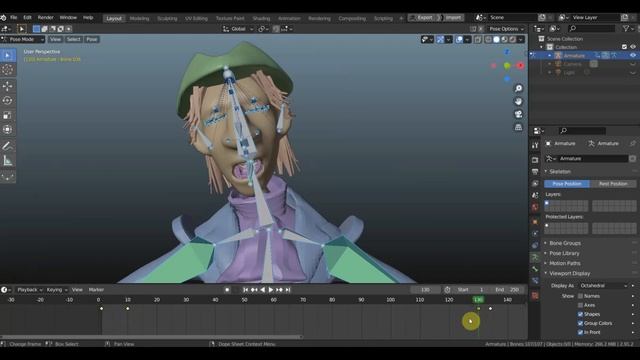Open the Render menu
This screenshot has width=640, height=360.
(45, 18)
